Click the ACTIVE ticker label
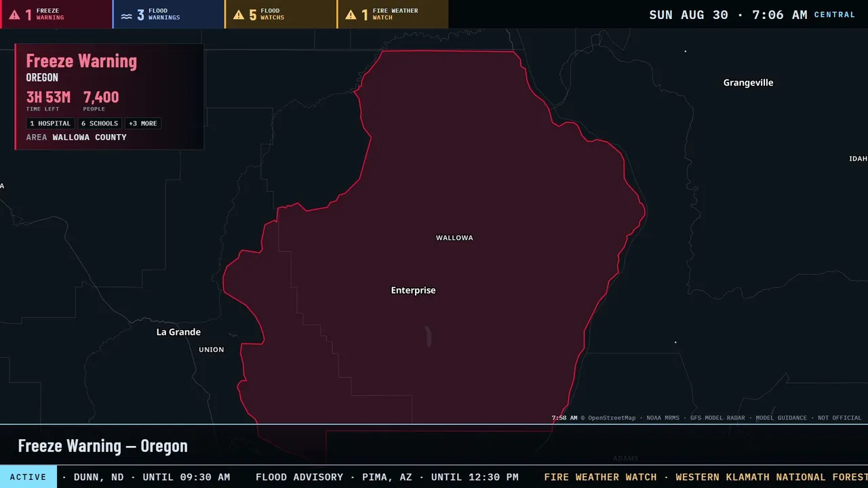Viewport: 868px width, 488px height. pyautogui.click(x=28, y=477)
